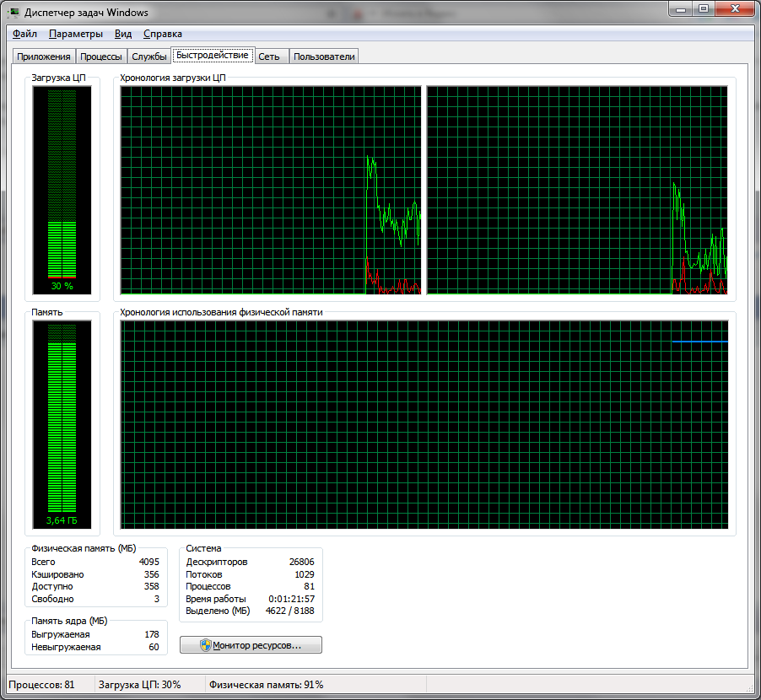
Task: Minimize the Task Manager window
Action: pyautogui.click(x=682, y=8)
